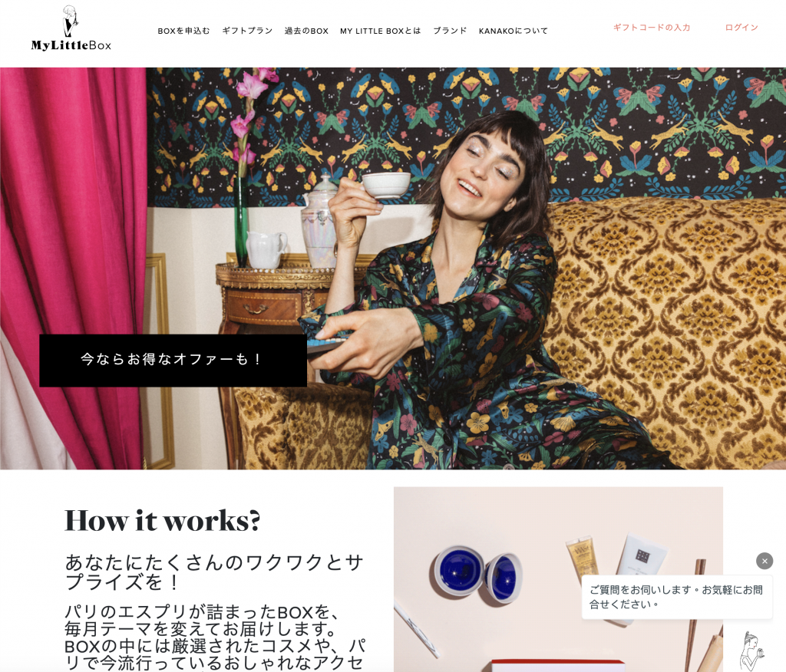Click the chat message ご質問をお伺いします bubble
Image resolution: width=786 pixels, height=672 pixels.
677,597
